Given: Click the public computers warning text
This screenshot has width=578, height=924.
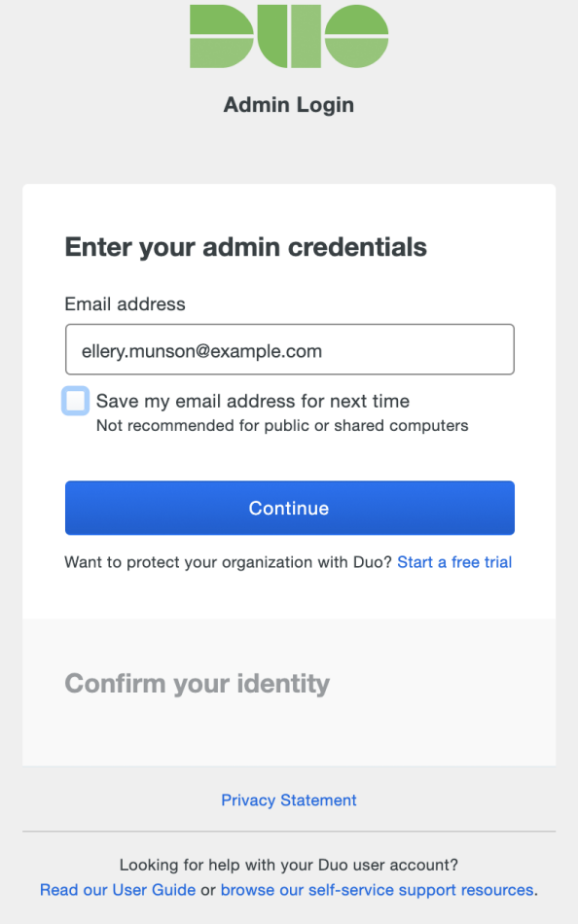Looking at the screenshot, I should pyautogui.click(x=281, y=425).
